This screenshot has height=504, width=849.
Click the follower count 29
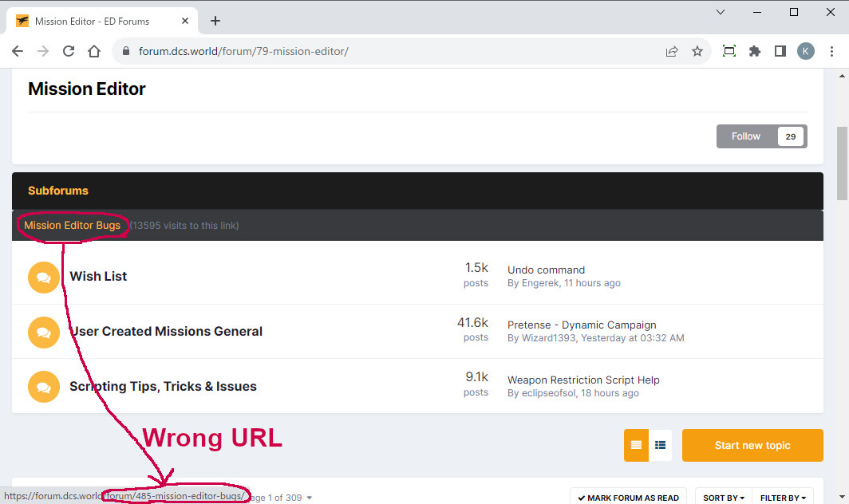pos(791,136)
